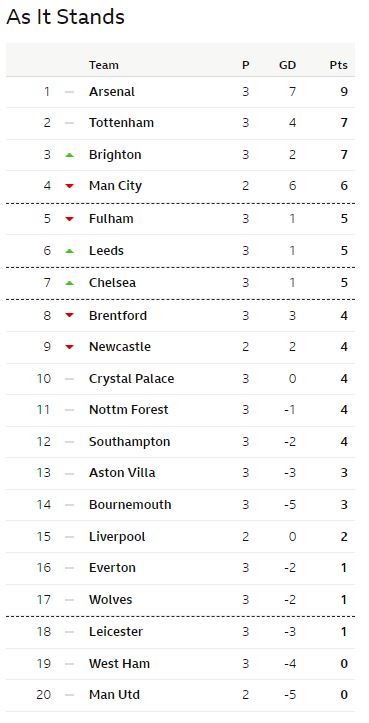Click the green up arrow beside Chelsea
This screenshot has width=369, height=723.
coord(69,283)
